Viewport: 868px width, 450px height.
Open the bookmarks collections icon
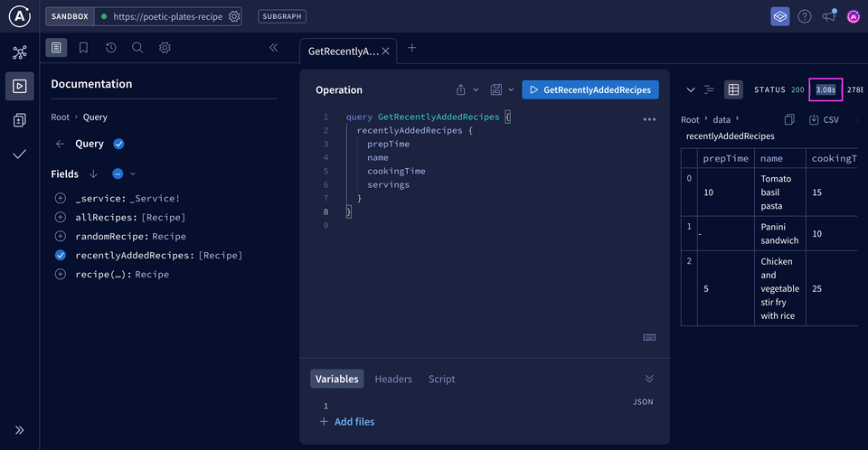83,48
